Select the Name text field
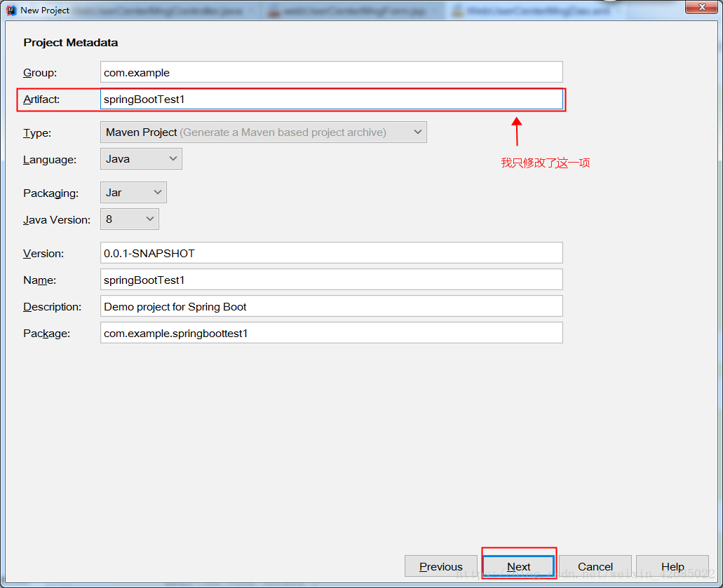Image resolution: width=723 pixels, height=588 pixels. pyautogui.click(x=331, y=280)
